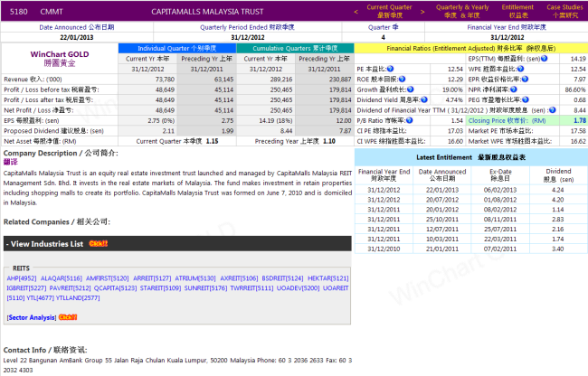Go to next quarter with right arrow
This screenshot has width=588, height=376.
422,12
